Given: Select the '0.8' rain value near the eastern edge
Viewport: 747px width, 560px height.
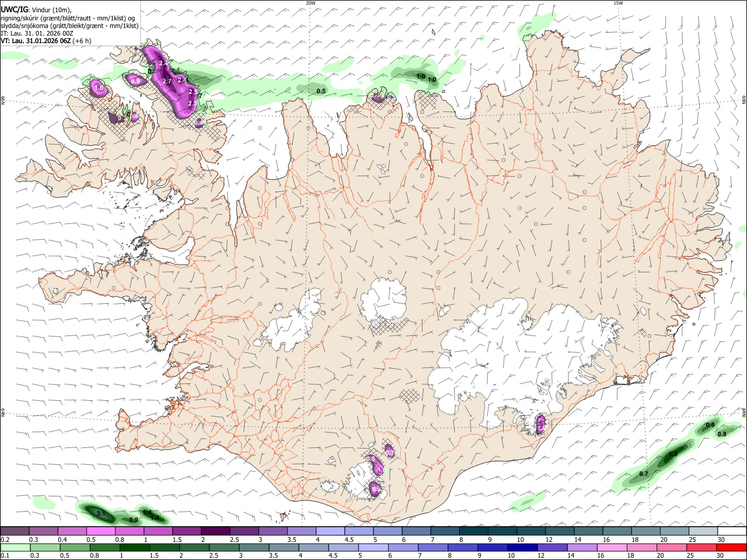Looking at the screenshot, I should click(722, 434).
